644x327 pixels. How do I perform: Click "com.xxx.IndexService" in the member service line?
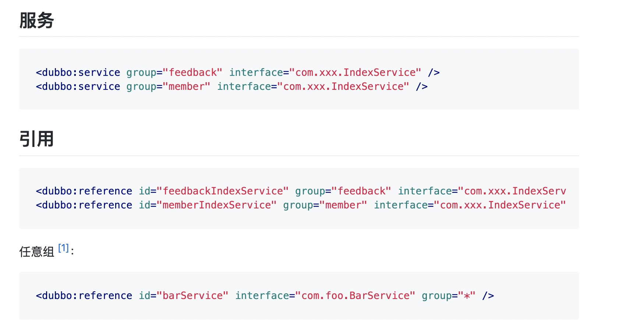point(343,87)
